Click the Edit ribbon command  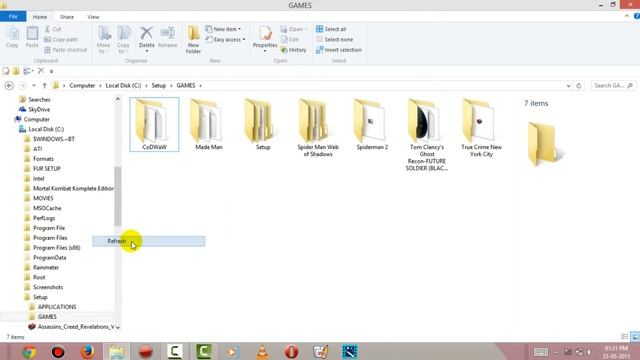click(290, 40)
